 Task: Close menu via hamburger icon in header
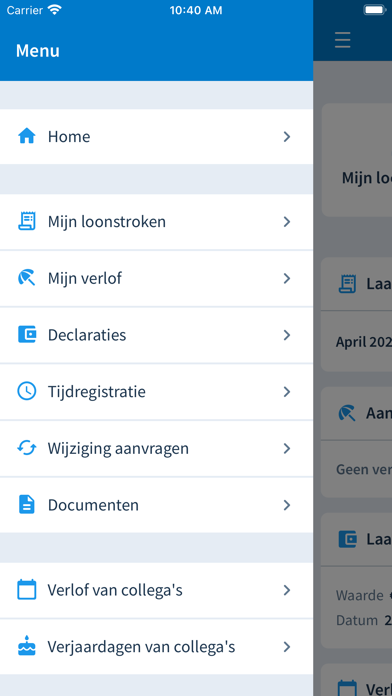click(343, 40)
